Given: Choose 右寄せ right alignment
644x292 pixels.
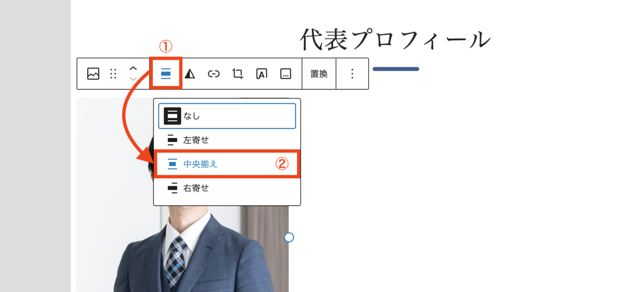Looking at the screenshot, I should [227, 188].
